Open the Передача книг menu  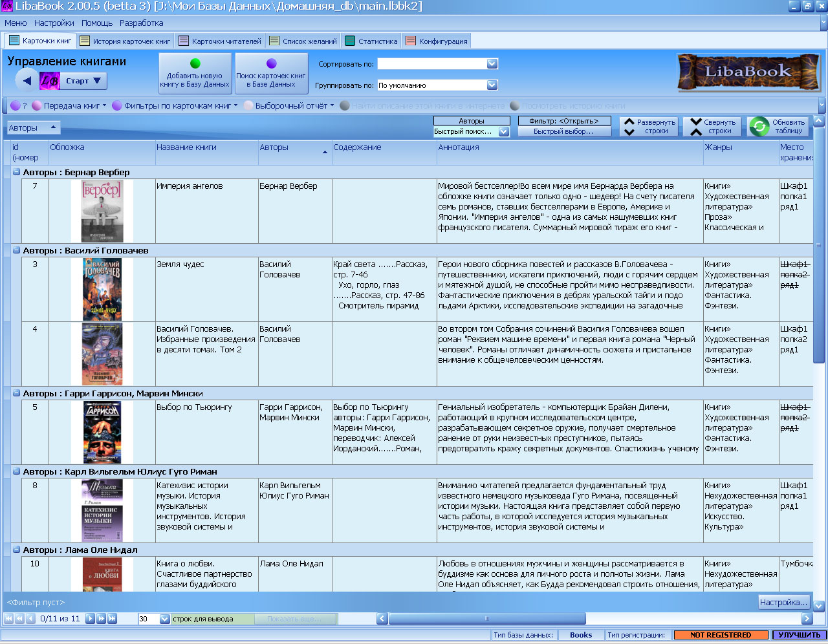[69, 105]
